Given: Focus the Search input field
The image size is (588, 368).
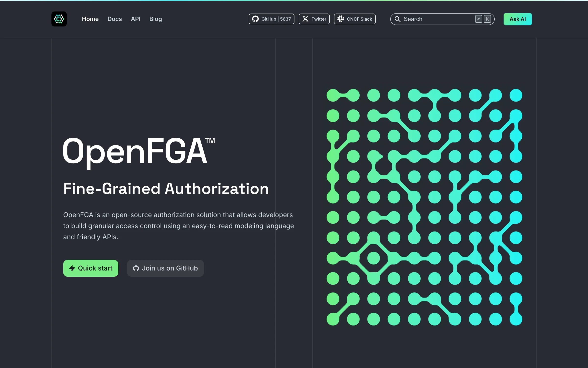Looking at the screenshot, I should (x=442, y=19).
